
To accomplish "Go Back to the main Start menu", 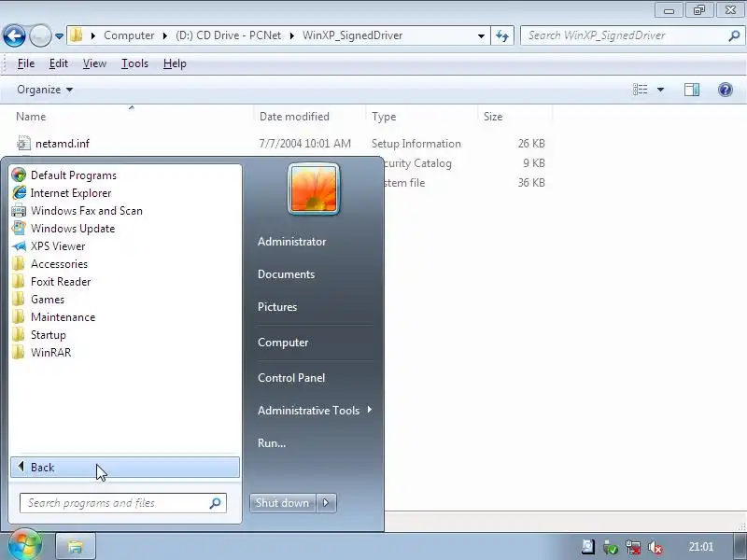I will [x=125, y=468].
